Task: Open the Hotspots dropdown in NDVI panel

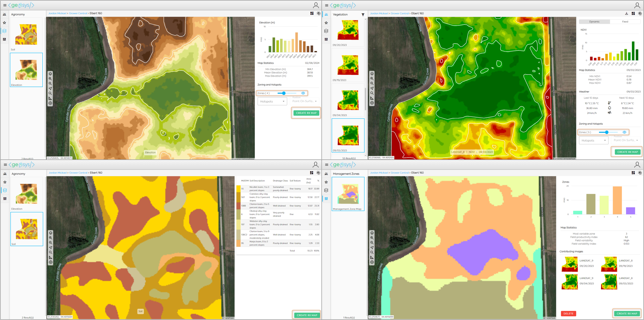Action: (594, 141)
